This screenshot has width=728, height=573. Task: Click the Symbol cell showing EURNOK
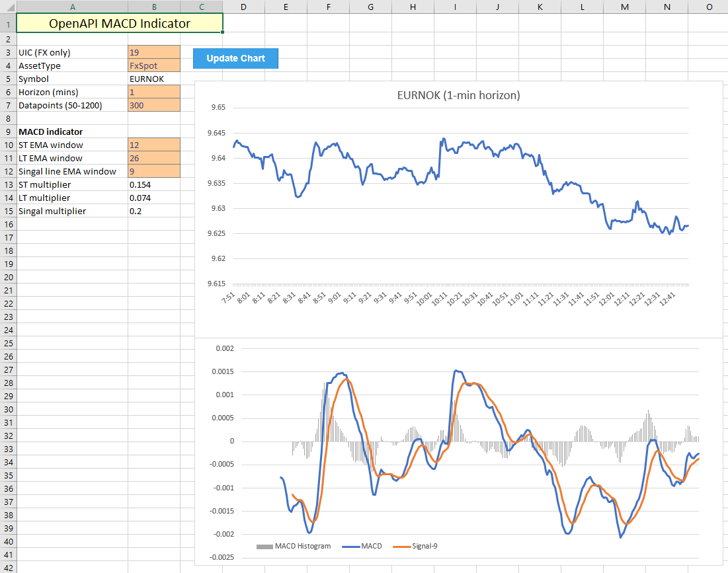click(x=153, y=79)
